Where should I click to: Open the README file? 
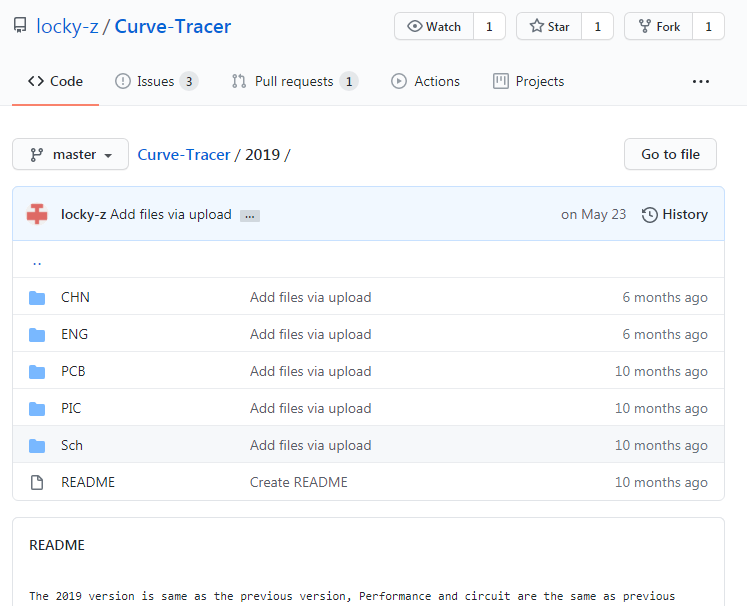point(88,482)
